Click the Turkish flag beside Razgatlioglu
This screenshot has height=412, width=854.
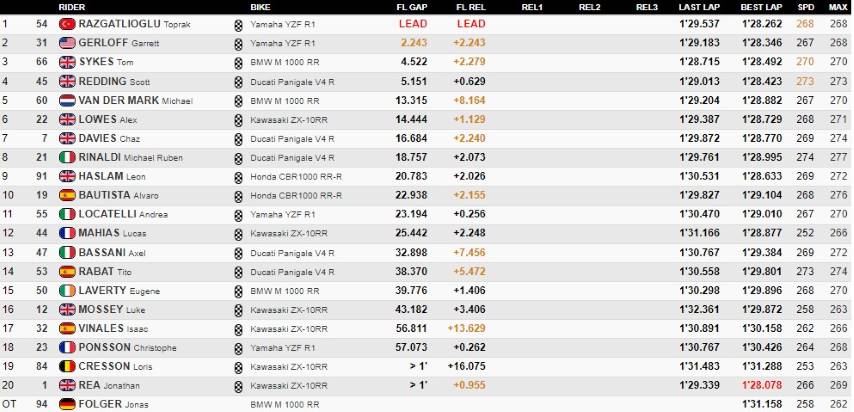(x=67, y=24)
